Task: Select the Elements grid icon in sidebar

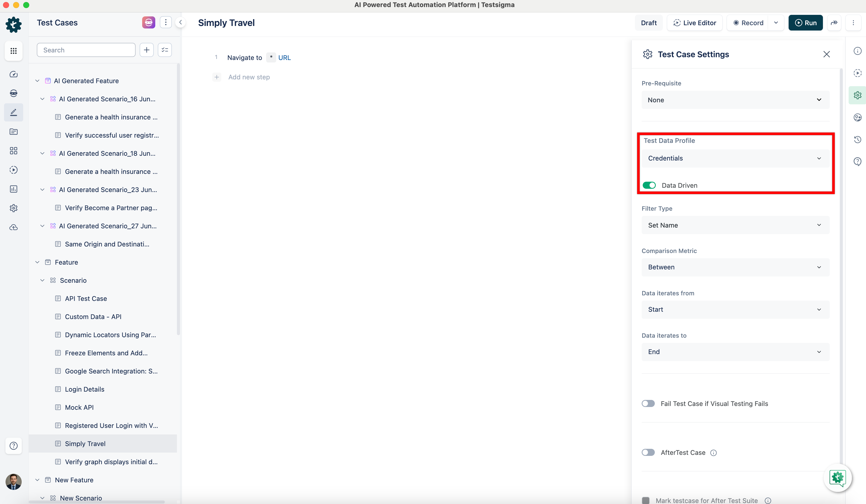Action: 13,150
